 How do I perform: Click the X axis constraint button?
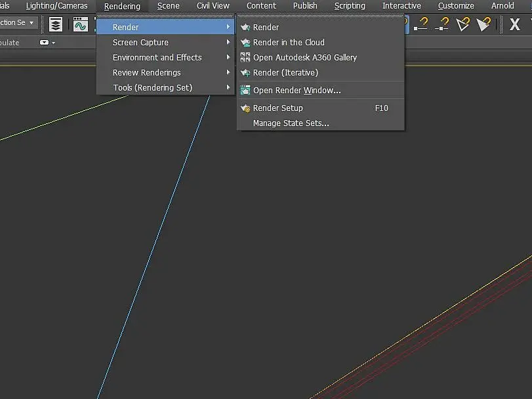(x=515, y=24)
